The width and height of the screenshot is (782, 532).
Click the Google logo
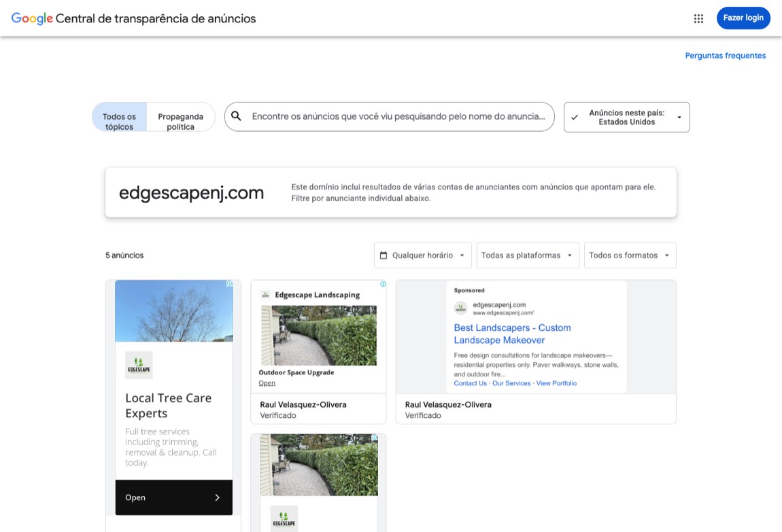click(x=32, y=18)
